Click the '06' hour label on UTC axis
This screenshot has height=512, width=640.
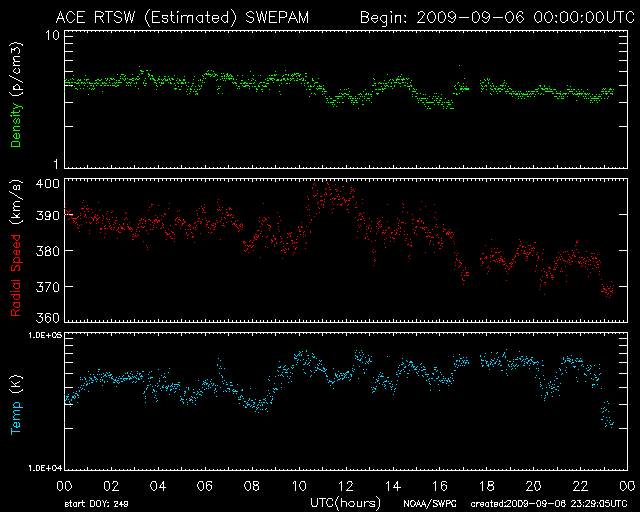204,486
